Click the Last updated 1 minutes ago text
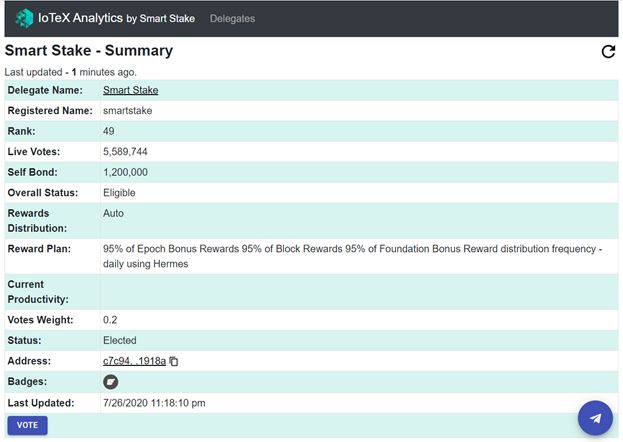This screenshot has width=623, height=442. (x=71, y=72)
